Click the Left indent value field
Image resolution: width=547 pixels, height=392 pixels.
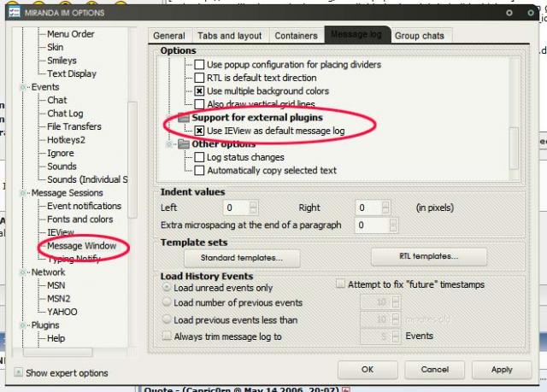point(237,208)
